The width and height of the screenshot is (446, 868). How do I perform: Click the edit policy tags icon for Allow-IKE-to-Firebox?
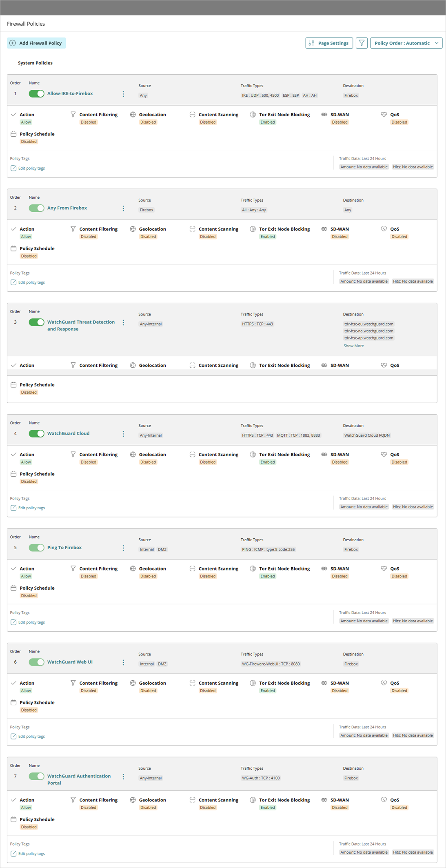click(13, 168)
